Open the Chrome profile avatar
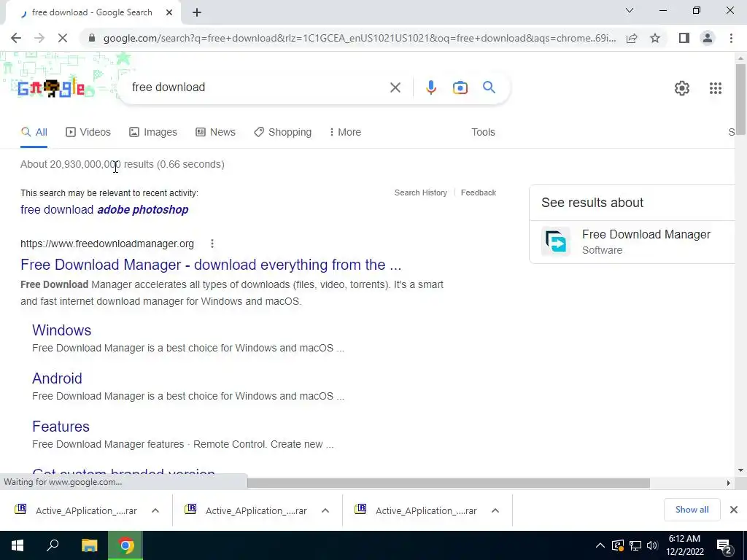The image size is (747, 560). (x=708, y=38)
